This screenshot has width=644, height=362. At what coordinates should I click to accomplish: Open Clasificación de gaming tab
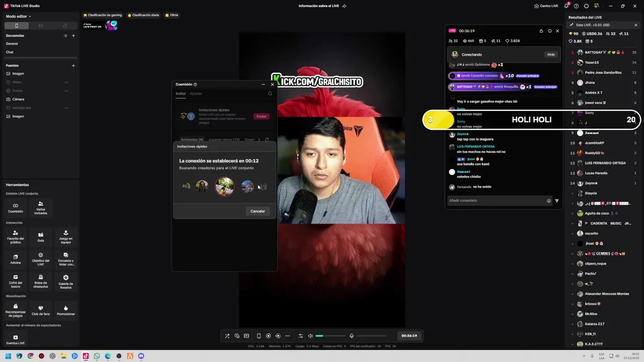click(103, 15)
